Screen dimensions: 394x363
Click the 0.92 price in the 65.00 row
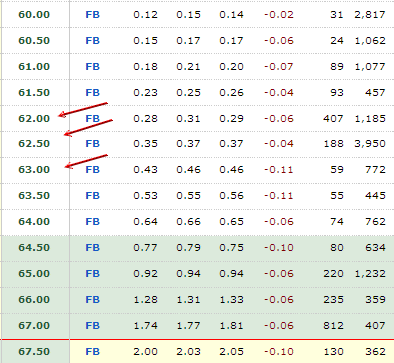145,274
